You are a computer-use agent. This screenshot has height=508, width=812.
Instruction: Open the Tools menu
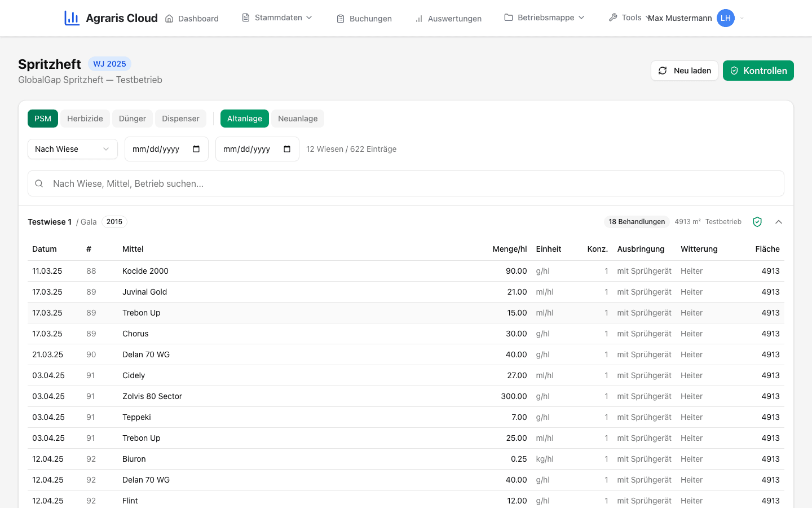[x=628, y=17]
